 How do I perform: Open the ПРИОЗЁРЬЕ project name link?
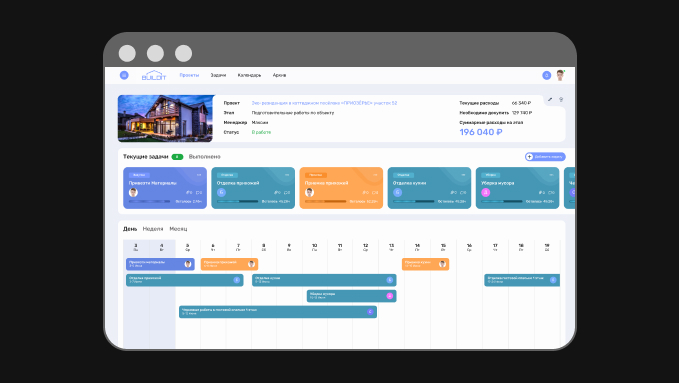pyautogui.click(x=324, y=103)
